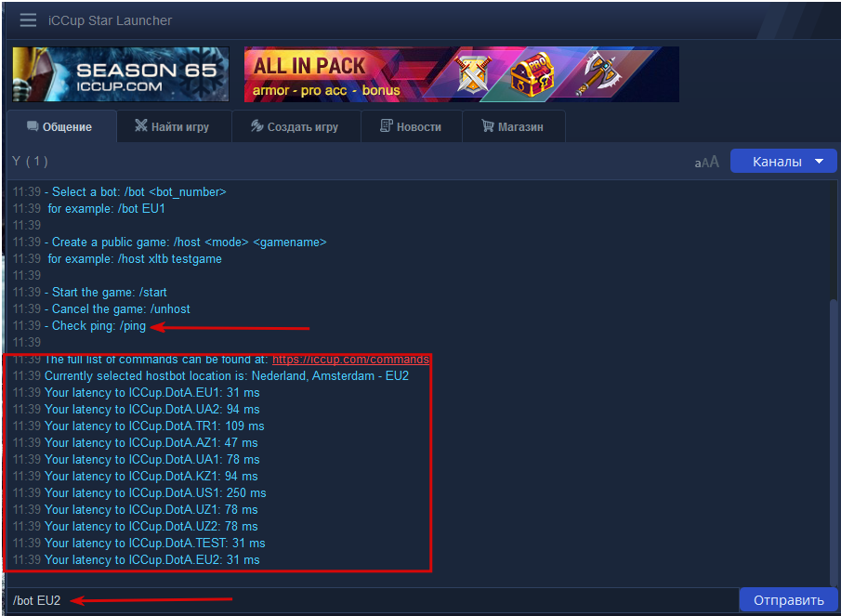Screen dimensions: 841x616
Task: Open the Магазин tab
Action: click(x=514, y=126)
